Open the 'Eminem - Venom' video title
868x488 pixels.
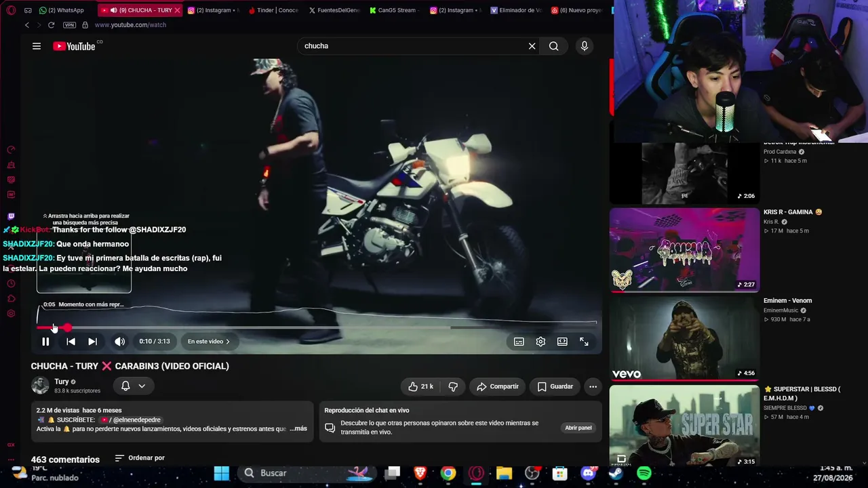[787, 301]
